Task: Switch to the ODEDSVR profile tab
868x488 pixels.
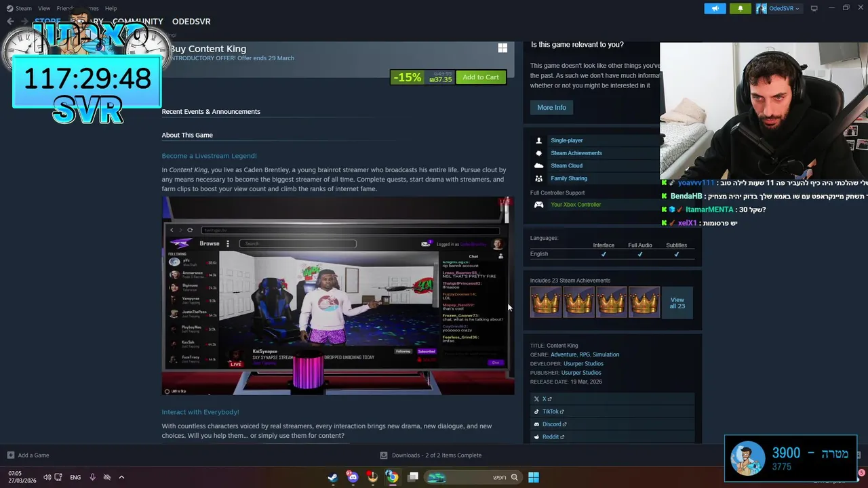Action: (x=191, y=21)
